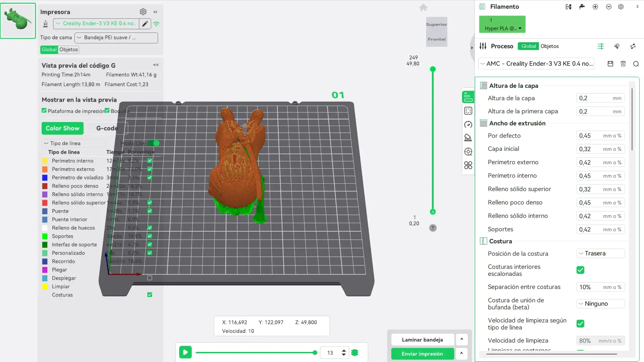This screenshot has height=362, width=644.
Task: Switch to G-code tab
Action: coord(107,128)
